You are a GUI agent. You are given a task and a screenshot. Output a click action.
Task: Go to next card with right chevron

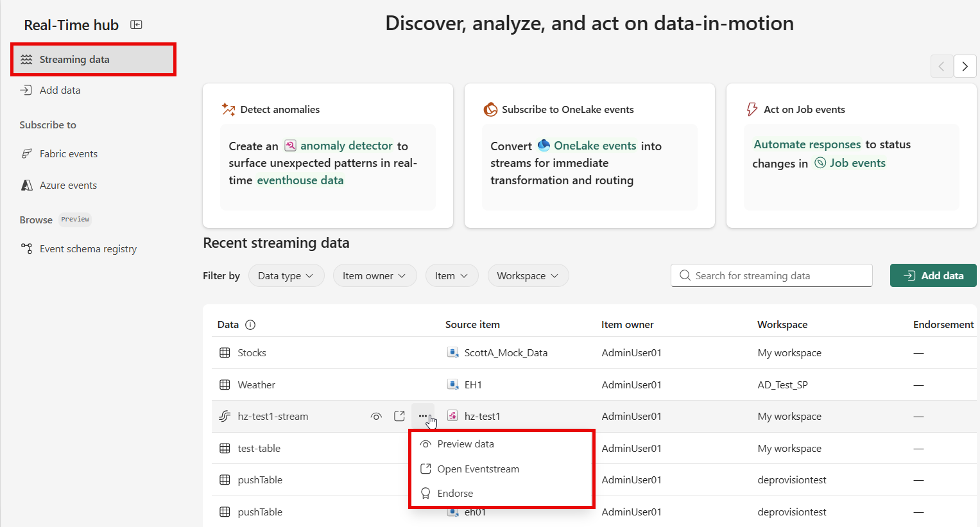pos(965,66)
